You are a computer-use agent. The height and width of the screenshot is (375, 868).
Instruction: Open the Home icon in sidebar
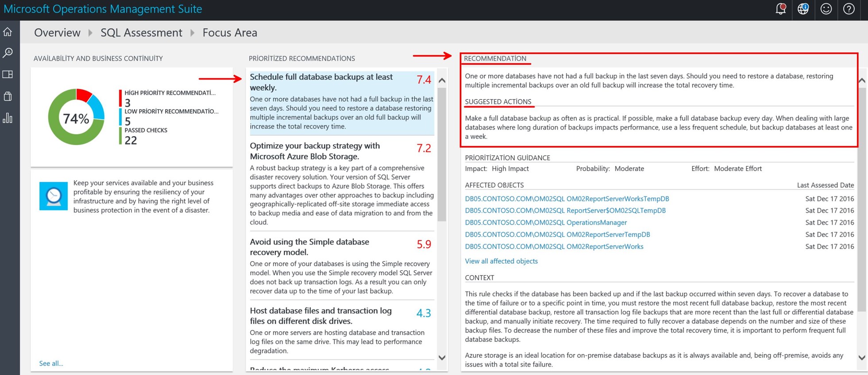[8, 32]
